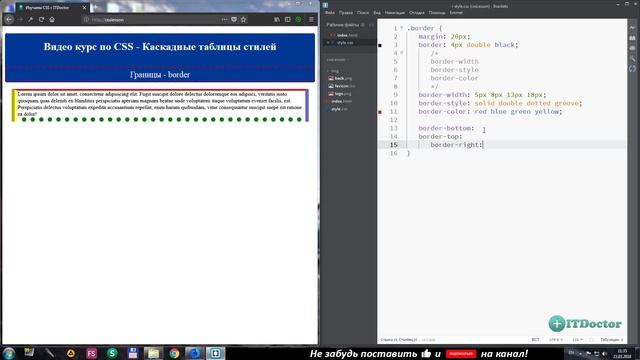Select style.css in working files
Image resolution: width=640 pixels, height=360 pixels.
(x=345, y=42)
